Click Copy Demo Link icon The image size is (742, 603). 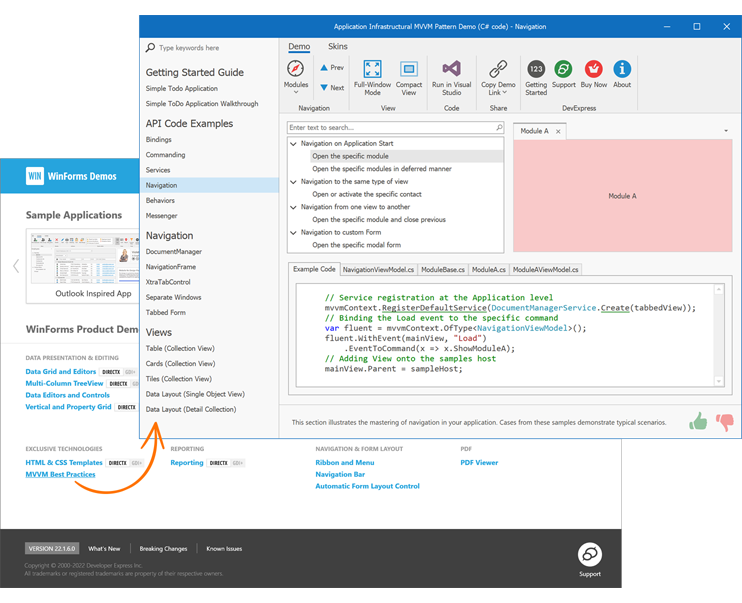[498, 69]
